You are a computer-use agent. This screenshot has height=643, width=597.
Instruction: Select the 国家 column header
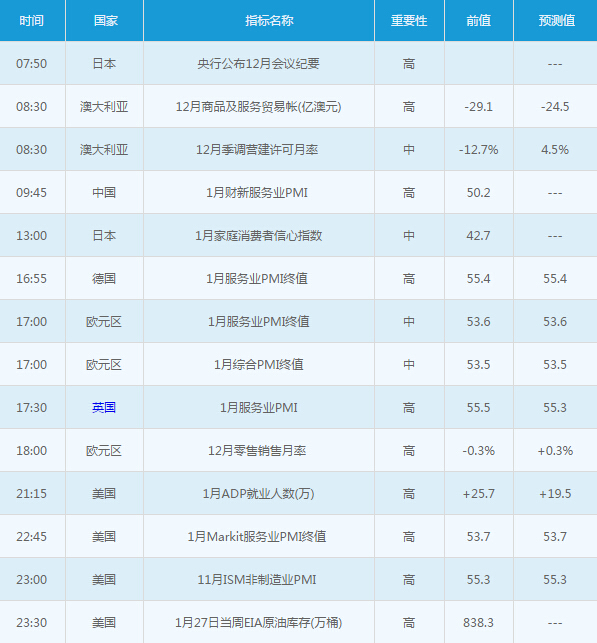tap(105, 21)
